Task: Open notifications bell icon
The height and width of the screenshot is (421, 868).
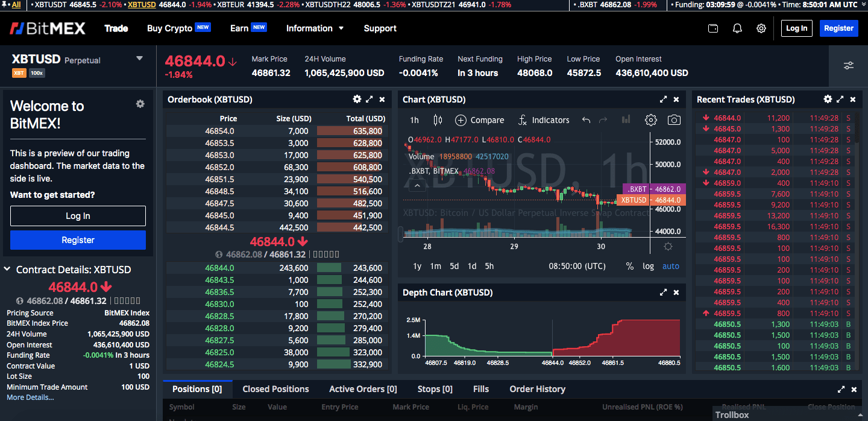Action: pos(737,28)
